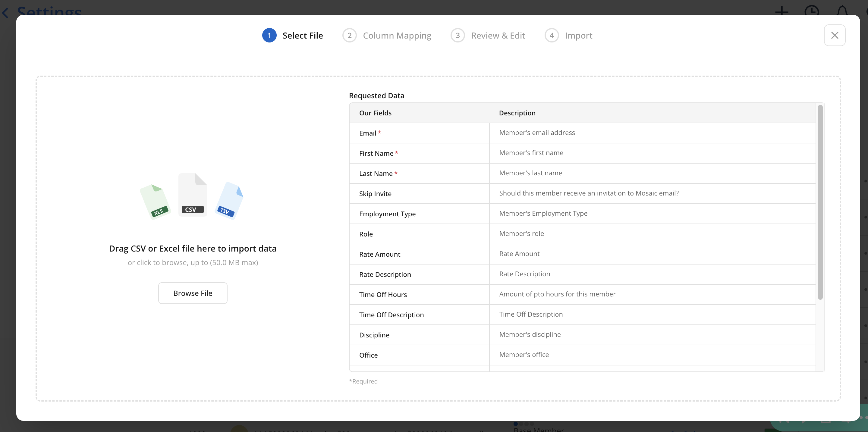Click the requested data table scrollbar
This screenshot has width=868, height=432.
click(820, 202)
